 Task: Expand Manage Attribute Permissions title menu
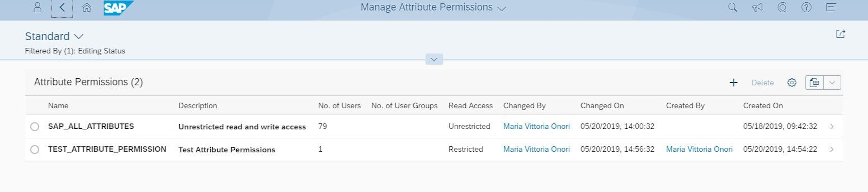coord(502,8)
